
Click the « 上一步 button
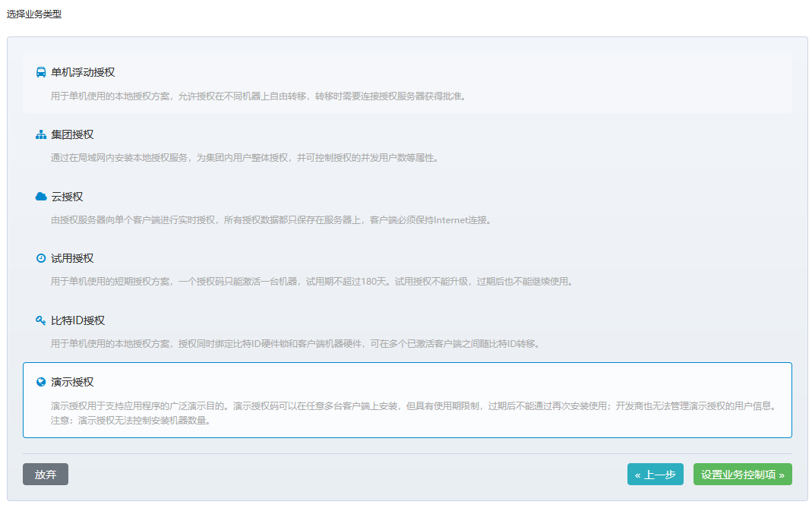tap(655, 474)
